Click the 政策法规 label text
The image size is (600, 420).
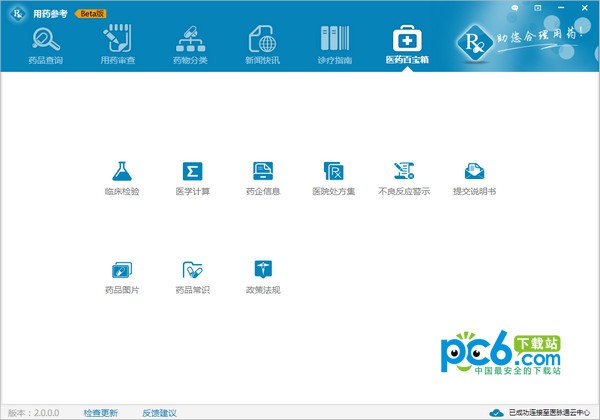(x=263, y=290)
